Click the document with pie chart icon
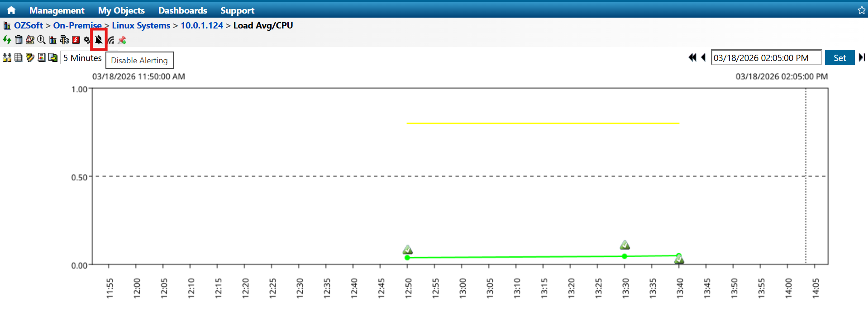 42,57
